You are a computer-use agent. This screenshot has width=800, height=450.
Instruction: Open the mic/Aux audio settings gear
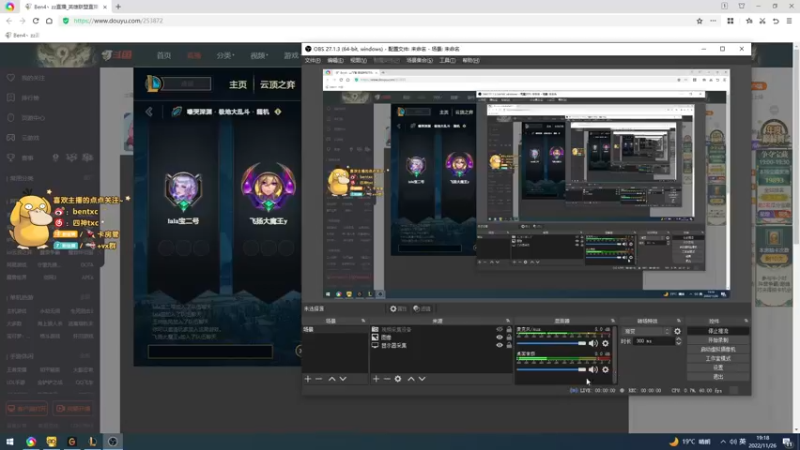606,343
